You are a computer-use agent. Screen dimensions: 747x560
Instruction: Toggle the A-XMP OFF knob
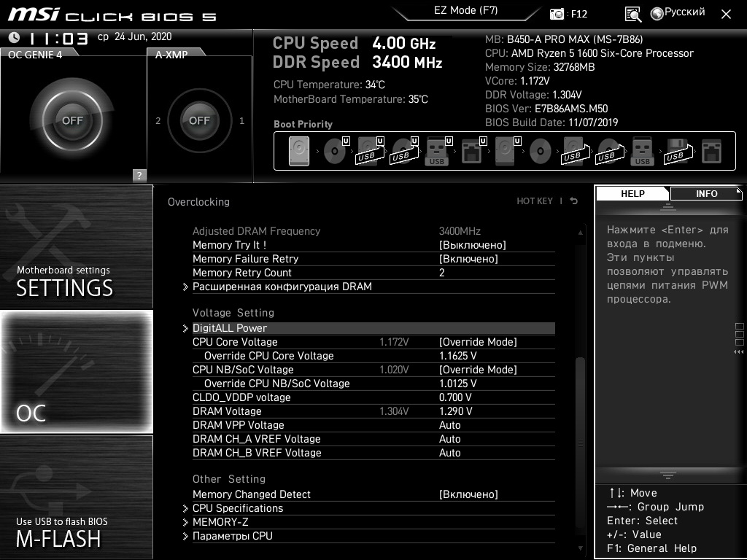point(199,120)
